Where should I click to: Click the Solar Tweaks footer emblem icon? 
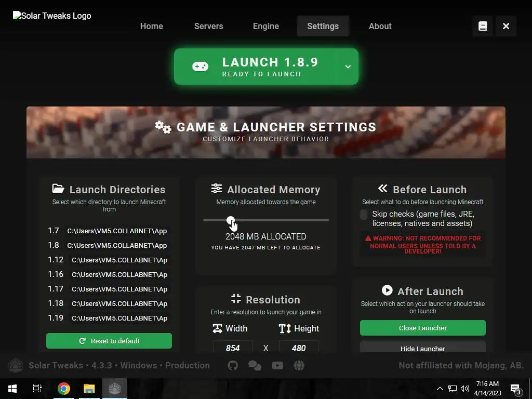click(x=16, y=365)
